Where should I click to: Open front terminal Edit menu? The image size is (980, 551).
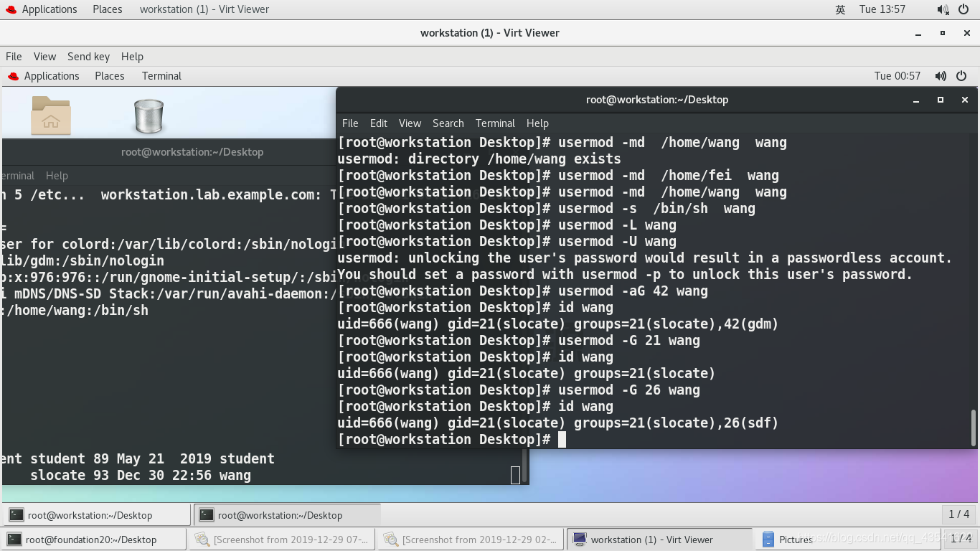click(379, 123)
